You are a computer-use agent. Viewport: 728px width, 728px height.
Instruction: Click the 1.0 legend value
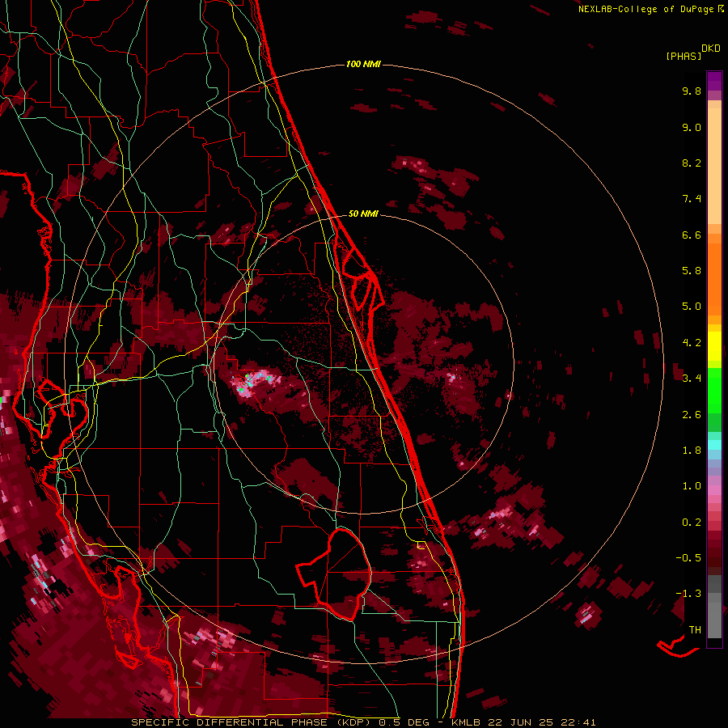(692, 486)
